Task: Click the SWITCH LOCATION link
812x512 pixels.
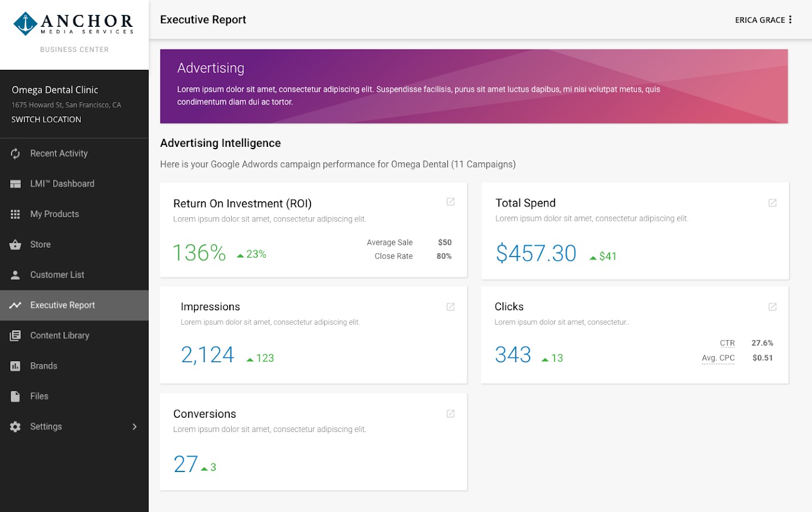Action: point(46,119)
